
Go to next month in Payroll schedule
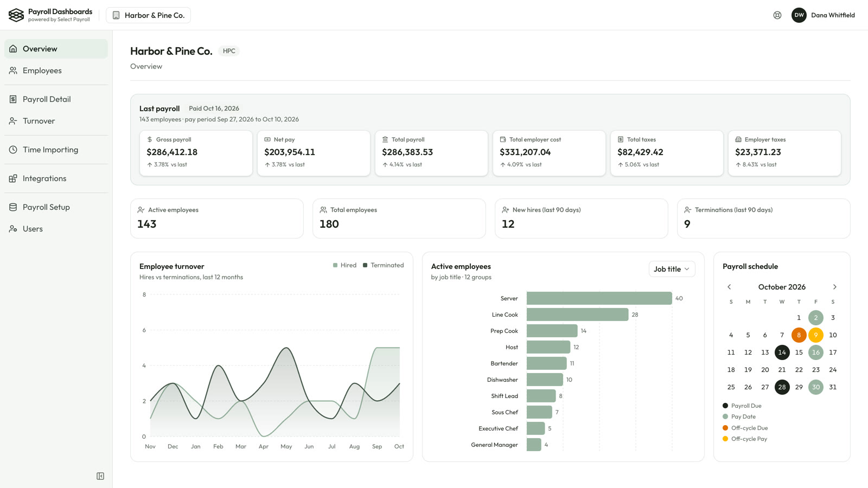coord(834,287)
